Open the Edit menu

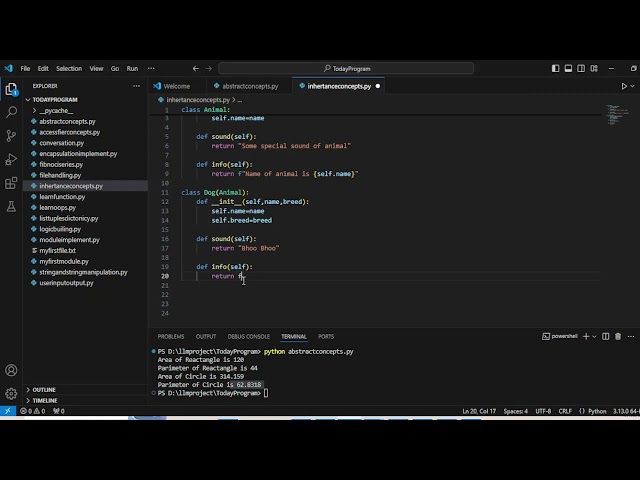tap(43, 69)
